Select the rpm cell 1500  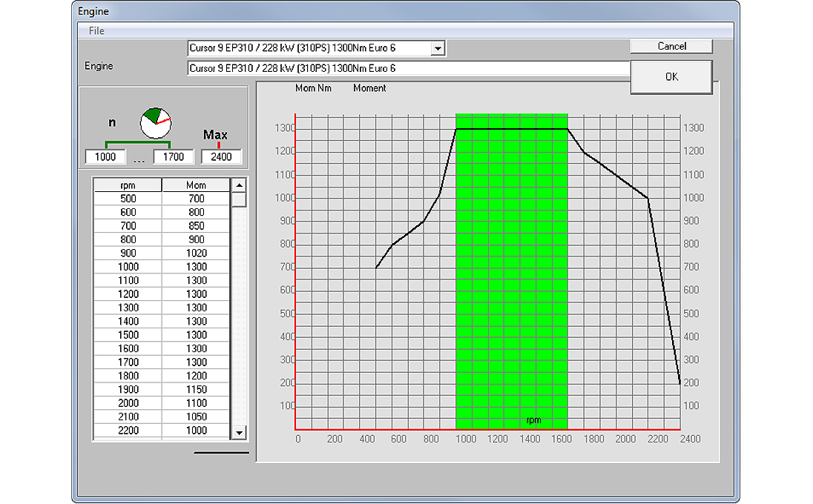coord(128,335)
